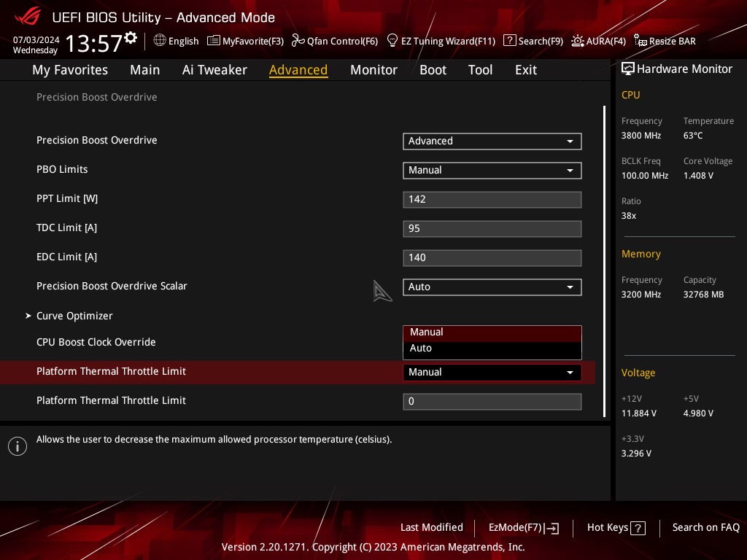Switch to Monitor tab
The height and width of the screenshot is (560, 747).
[373, 70]
